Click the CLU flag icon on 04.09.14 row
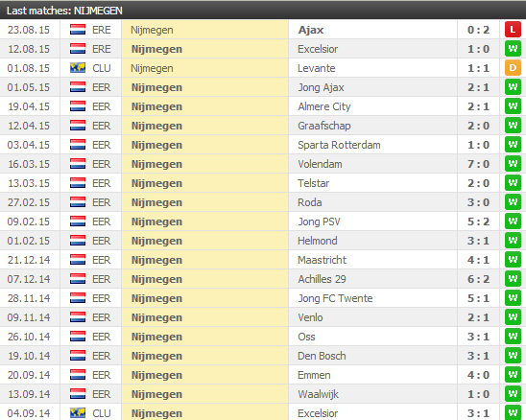This screenshot has height=420, width=526. point(78,413)
